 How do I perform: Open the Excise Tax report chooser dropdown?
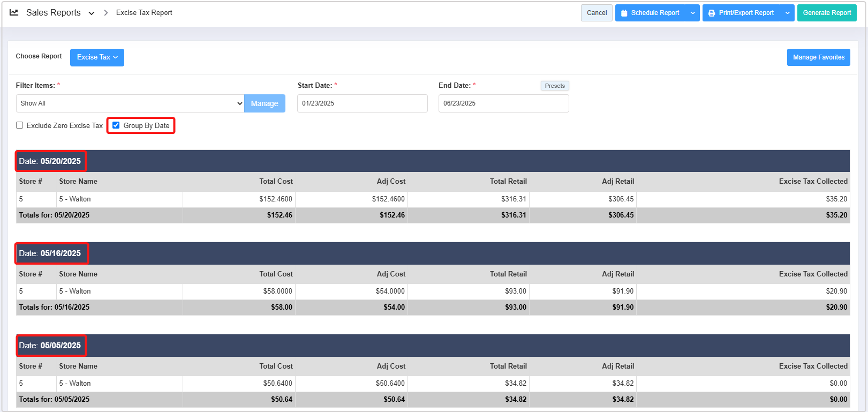coord(97,57)
